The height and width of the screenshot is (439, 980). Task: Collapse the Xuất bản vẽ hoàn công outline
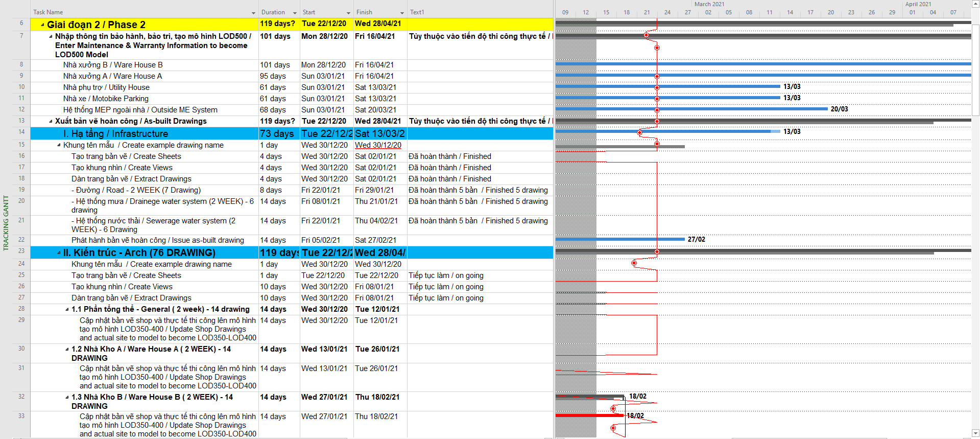pos(51,122)
